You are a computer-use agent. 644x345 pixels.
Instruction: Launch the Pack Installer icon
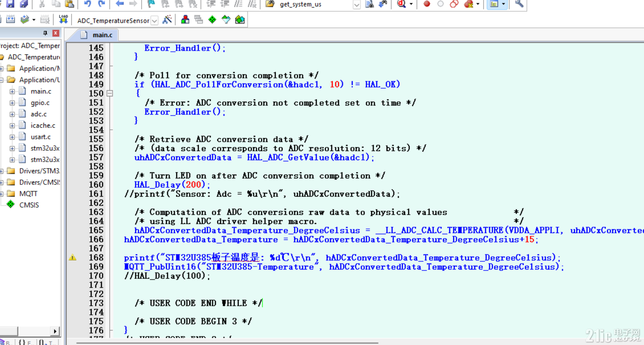[x=240, y=20]
